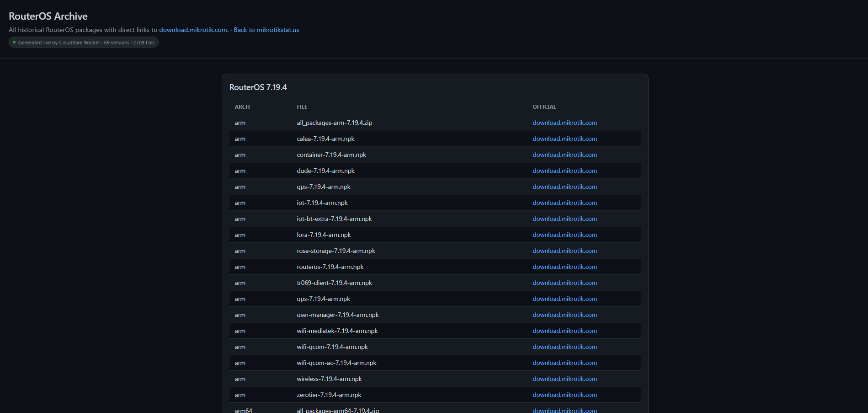Click the arm arch cell in the routeros row
The width and height of the screenshot is (868, 413).
coord(240,267)
